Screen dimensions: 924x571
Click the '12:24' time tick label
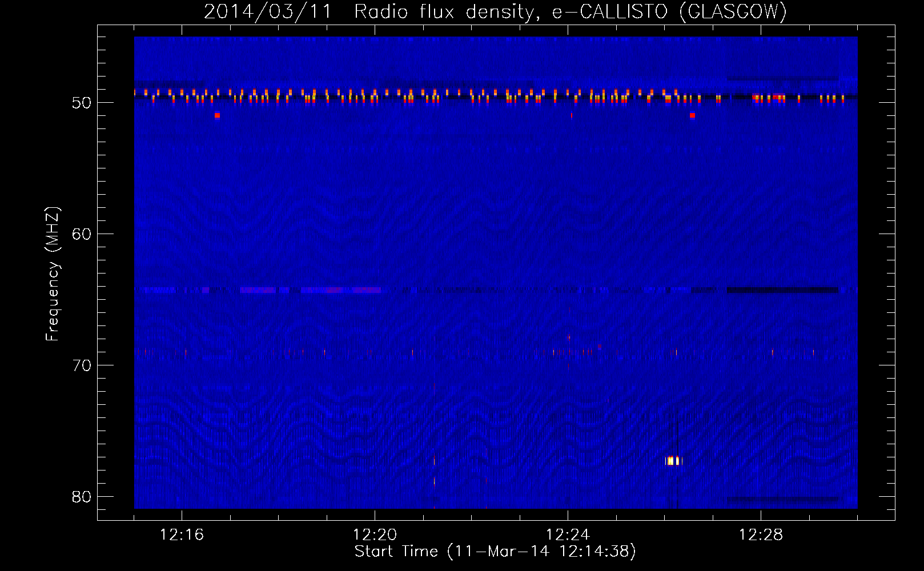point(568,534)
